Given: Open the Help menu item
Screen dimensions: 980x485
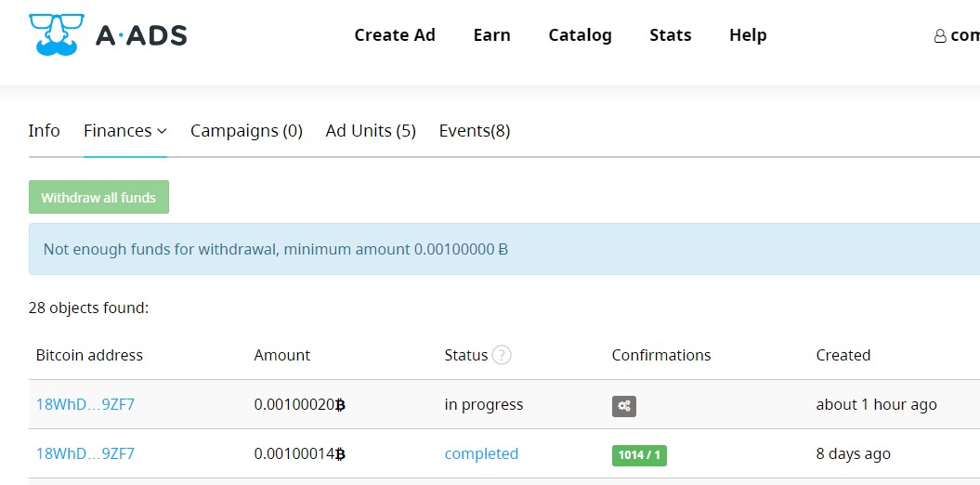Looking at the screenshot, I should [748, 35].
